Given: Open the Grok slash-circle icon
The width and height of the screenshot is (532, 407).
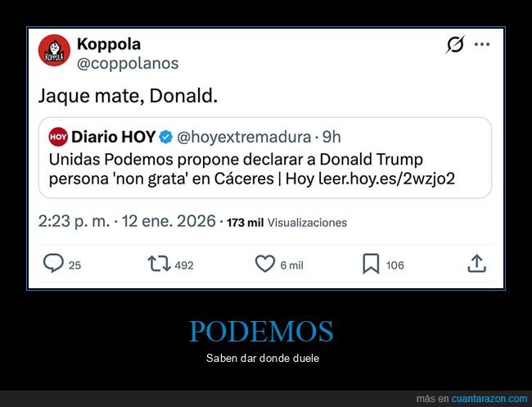Looking at the screenshot, I should (455, 44).
